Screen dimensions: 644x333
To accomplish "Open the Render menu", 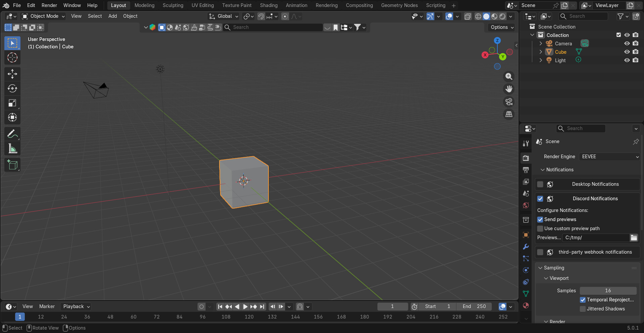I will 49,5.
